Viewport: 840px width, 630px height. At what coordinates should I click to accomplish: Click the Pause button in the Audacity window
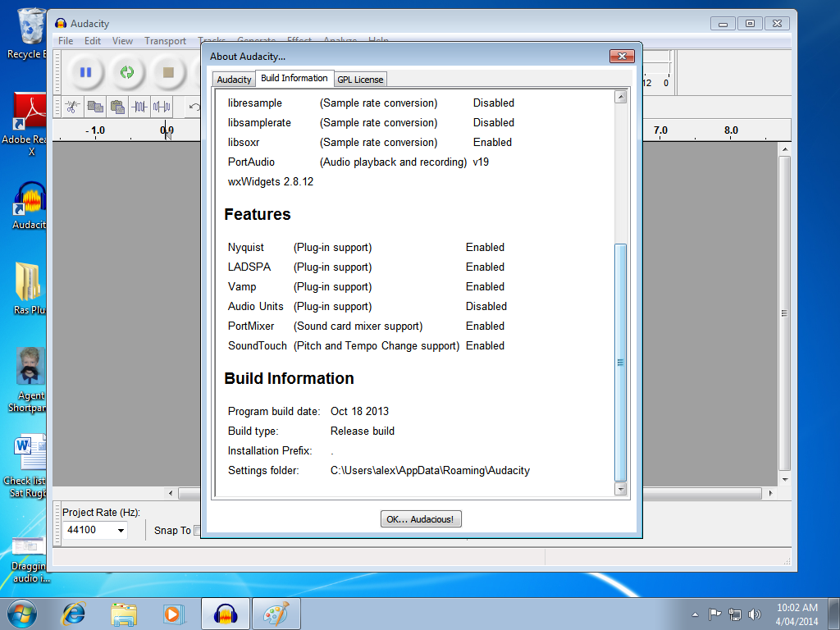coord(85,72)
